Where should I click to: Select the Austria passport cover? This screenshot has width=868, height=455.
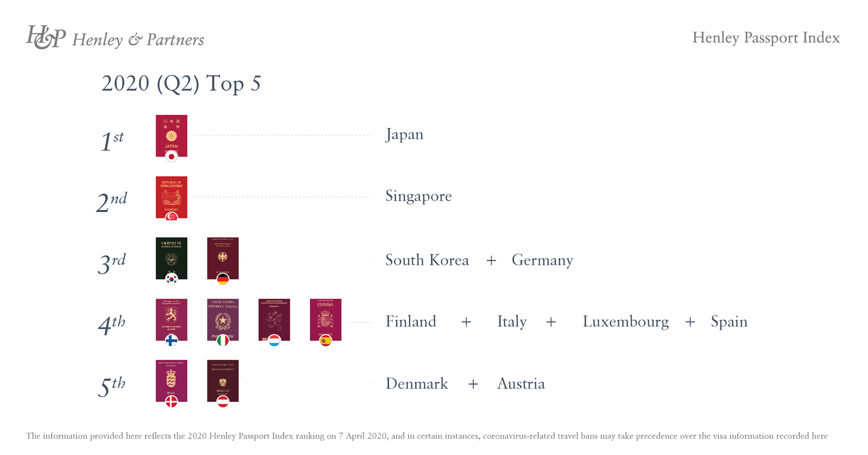click(223, 381)
